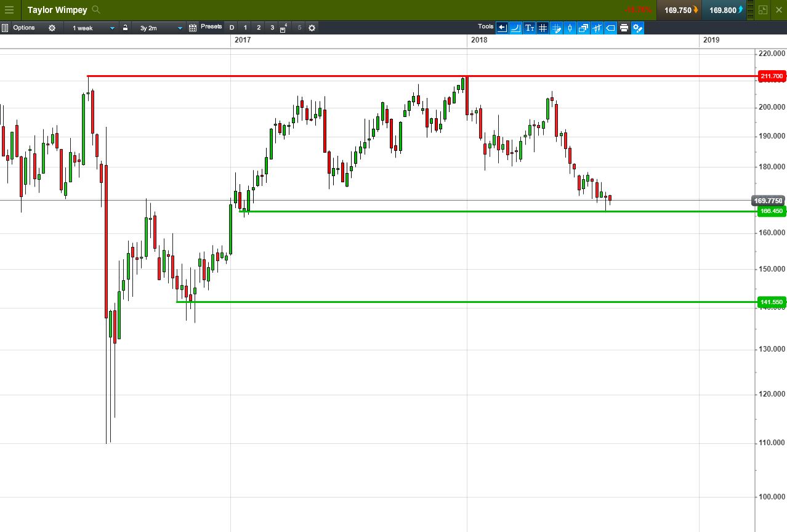This screenshot has width=787, height=532.
Task: Click the 100.000 price axis label
Action: pos(772,497)
